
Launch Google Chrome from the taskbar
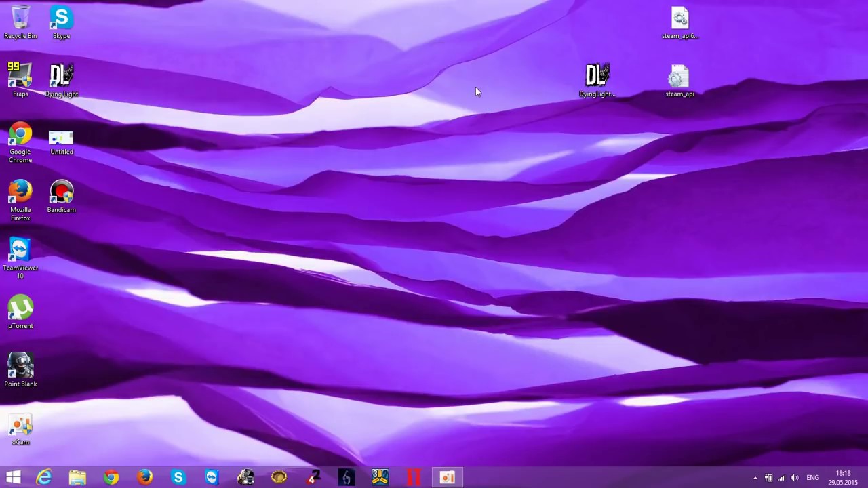point(111,478)
